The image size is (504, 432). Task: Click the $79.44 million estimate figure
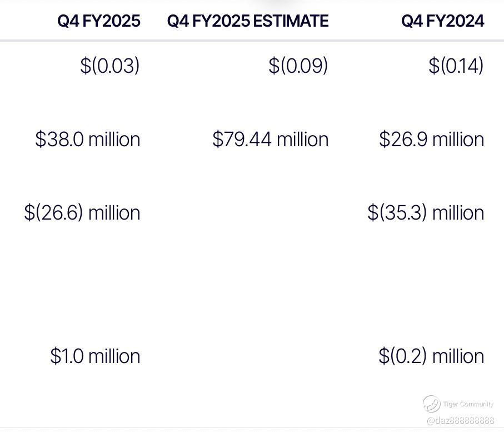(x=270, y=140)
